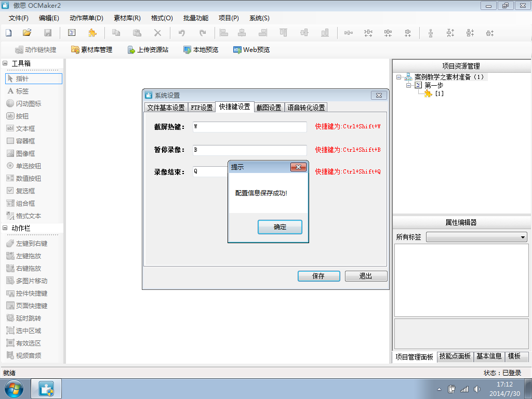Open the 文件(F) menu
532x399 pixels.
(18, 18)
